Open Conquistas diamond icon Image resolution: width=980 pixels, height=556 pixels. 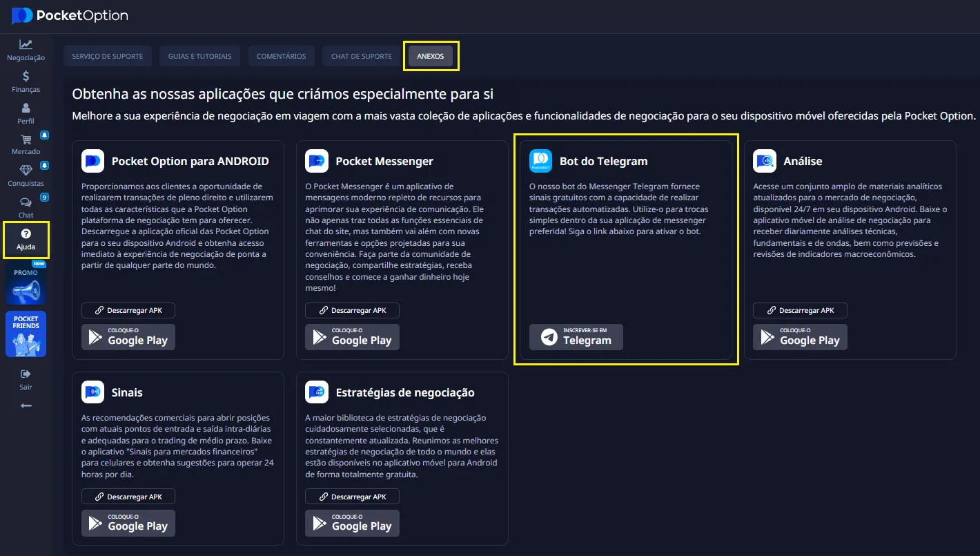(26, 171)
